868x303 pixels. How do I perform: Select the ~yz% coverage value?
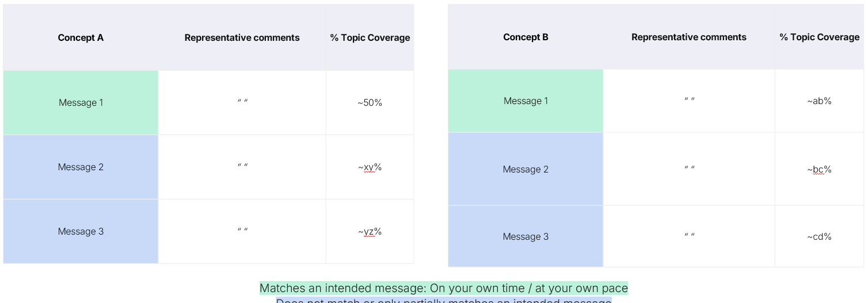tap(370, 232)
